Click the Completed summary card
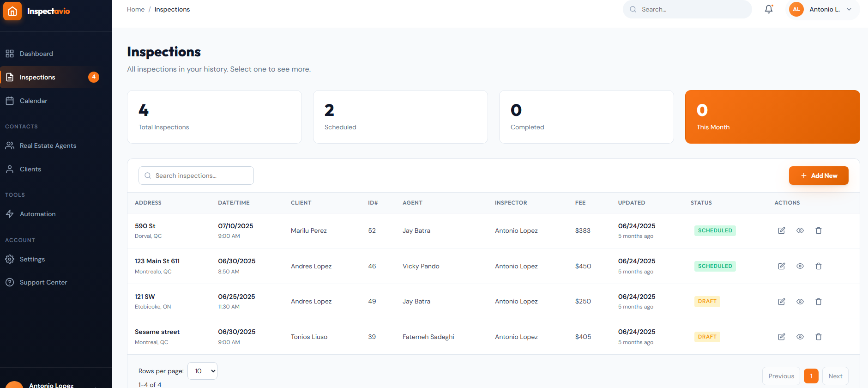 click(x=586, y=117)
